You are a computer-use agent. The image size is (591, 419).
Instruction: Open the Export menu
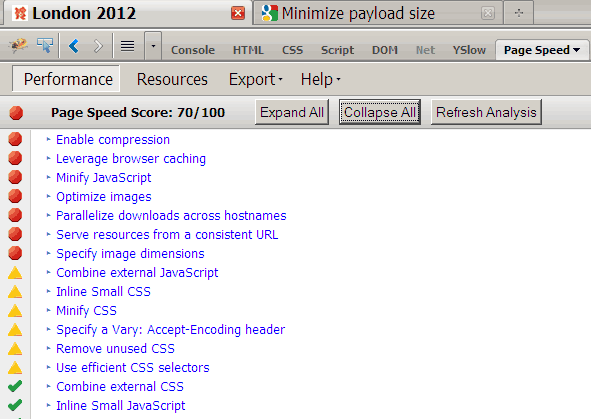coord(256,80)
